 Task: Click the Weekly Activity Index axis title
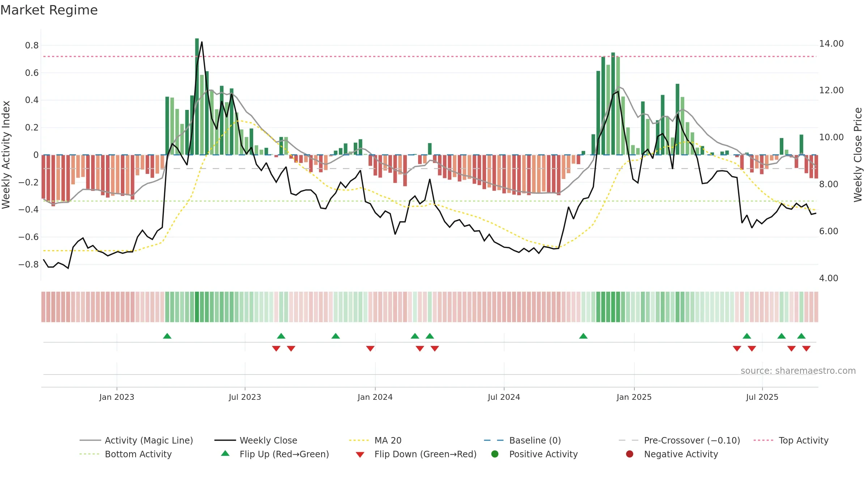(x=6, y=155)
